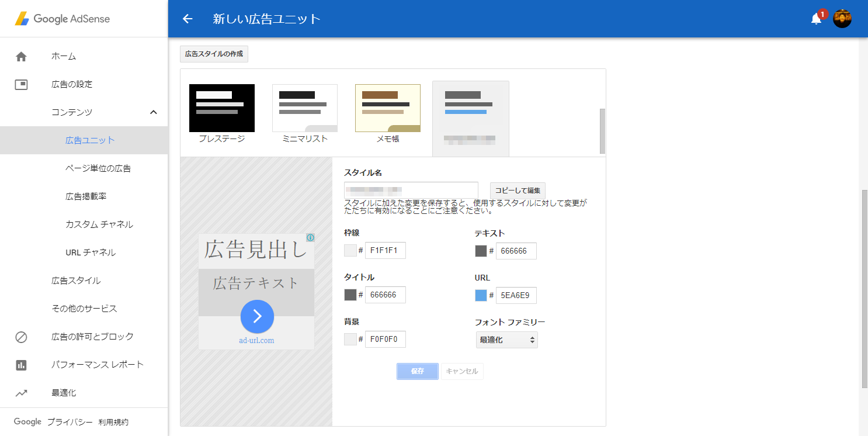Click the 新しい広告ユニット page title

tap(267, 19)
